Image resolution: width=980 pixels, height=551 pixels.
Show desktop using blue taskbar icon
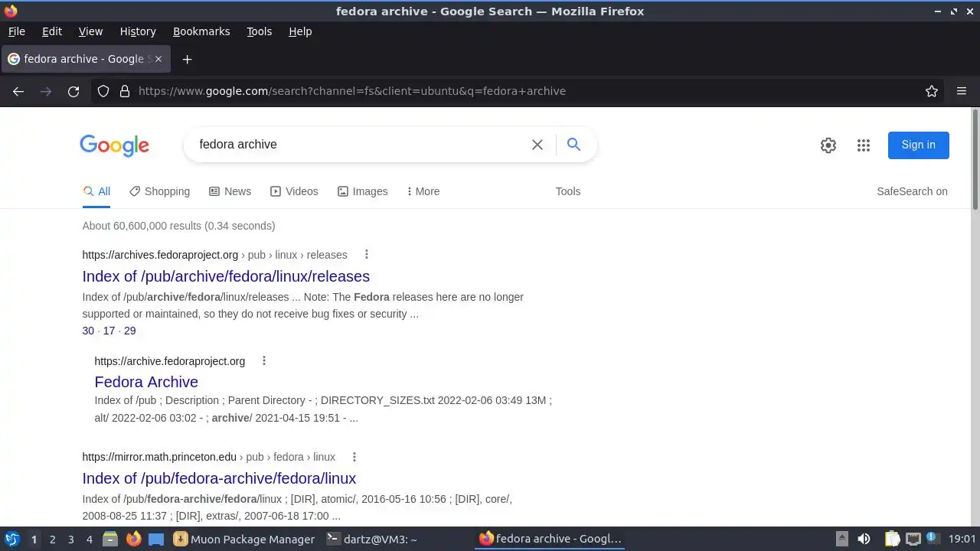pyautogui.click(x=156, y=539)
